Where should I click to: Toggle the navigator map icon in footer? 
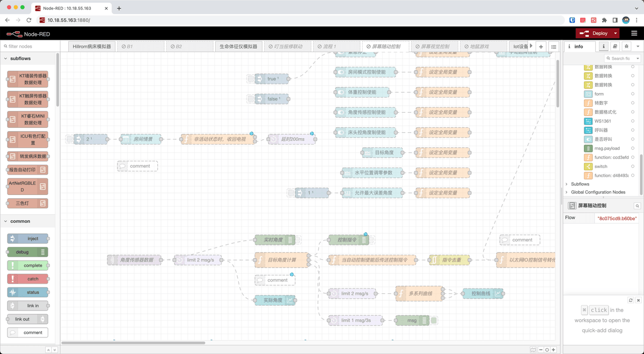(x=533, y=350)
